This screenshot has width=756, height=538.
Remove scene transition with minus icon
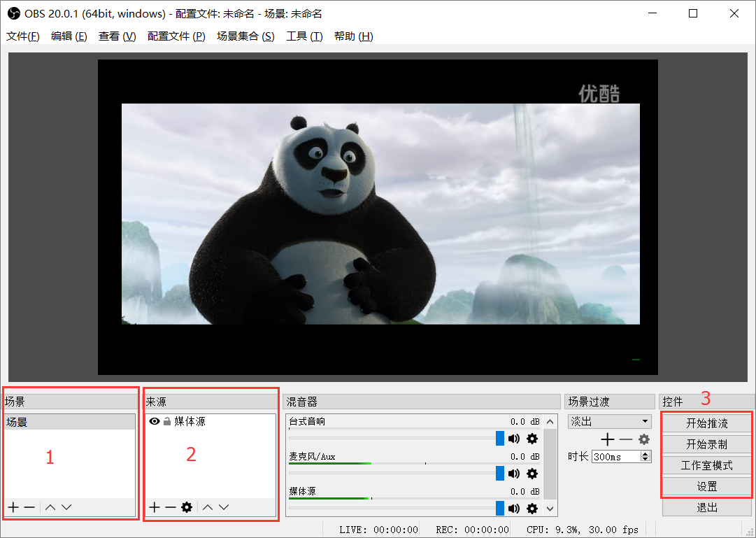click(626, 439)
